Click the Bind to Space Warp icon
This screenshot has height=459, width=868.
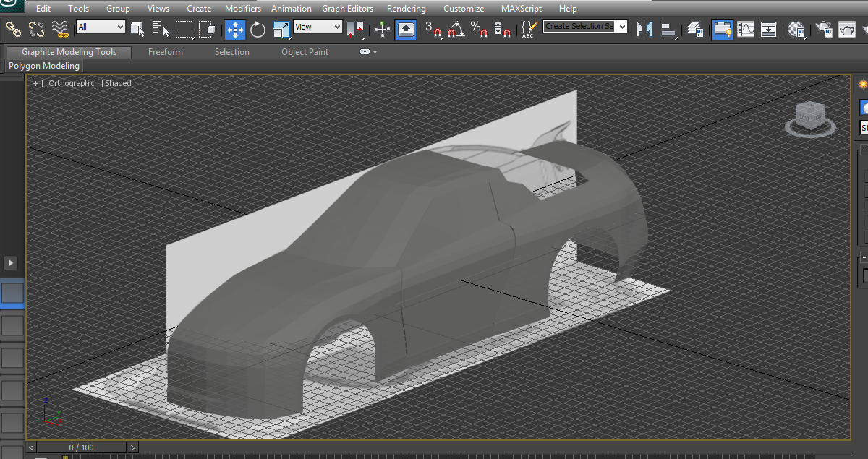click(60, 29)
